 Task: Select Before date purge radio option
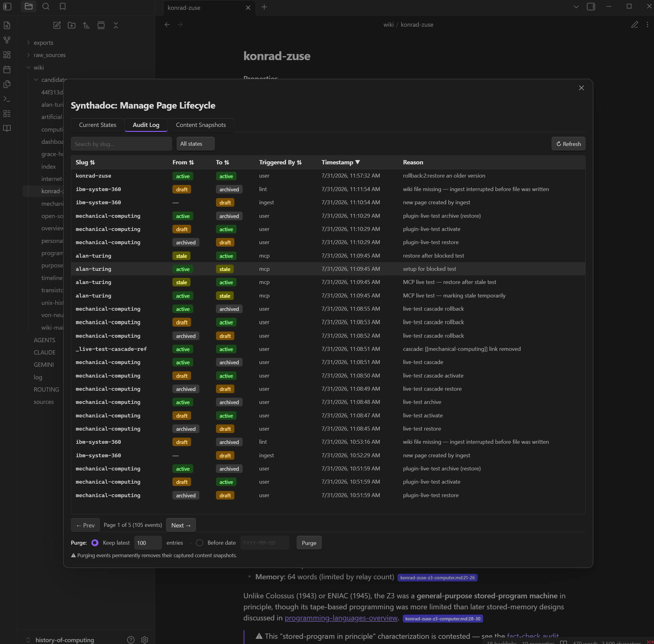tap(200, 542)
